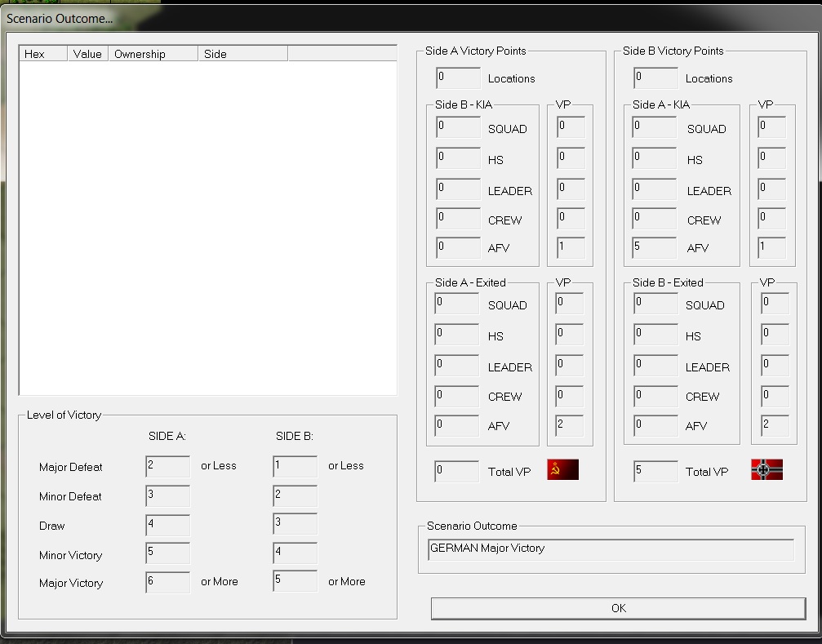Focus Side A Draw threshold field
Screen dimensions: 822x644
coord(168,525)
